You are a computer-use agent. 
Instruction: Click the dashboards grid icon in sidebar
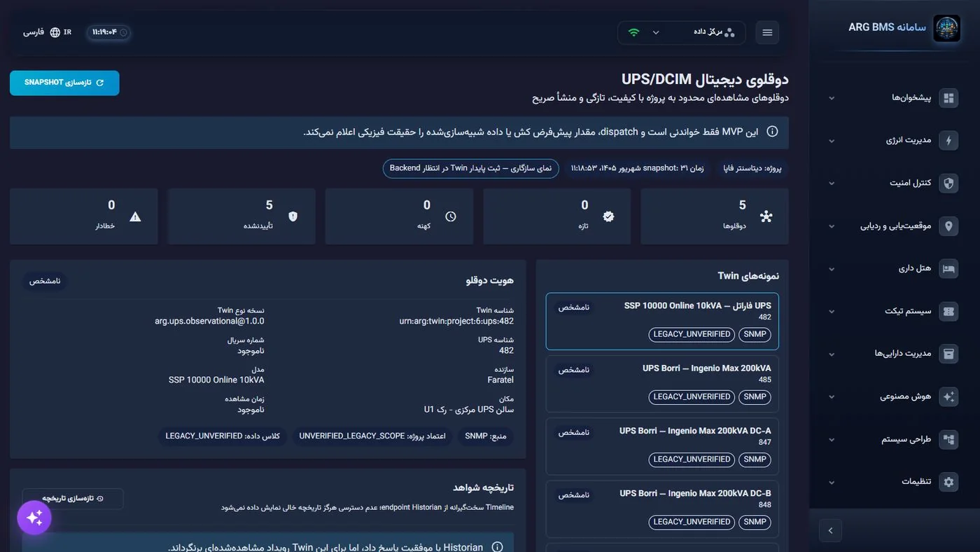click(948, 98)
